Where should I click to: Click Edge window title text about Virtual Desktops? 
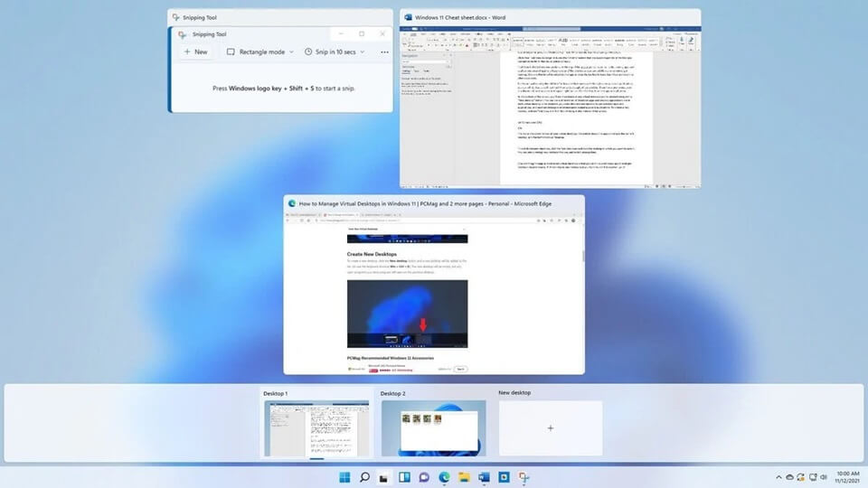(425, 203)
